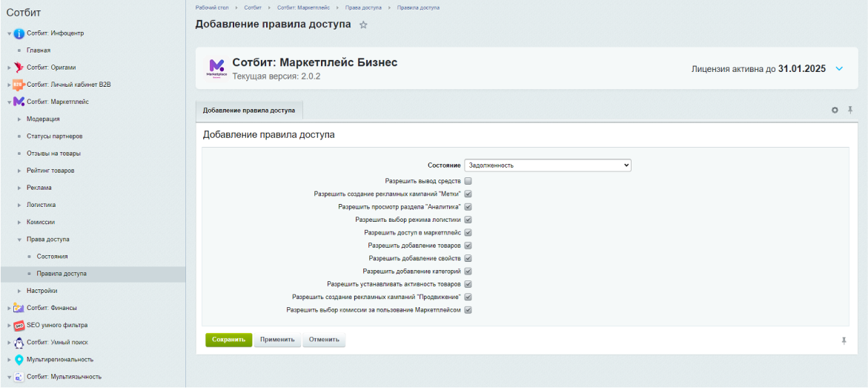Click the Сотбит: Финансы icon
This screenshot has height=388, width=868.
pyautogui.click(x=19, y=308)
